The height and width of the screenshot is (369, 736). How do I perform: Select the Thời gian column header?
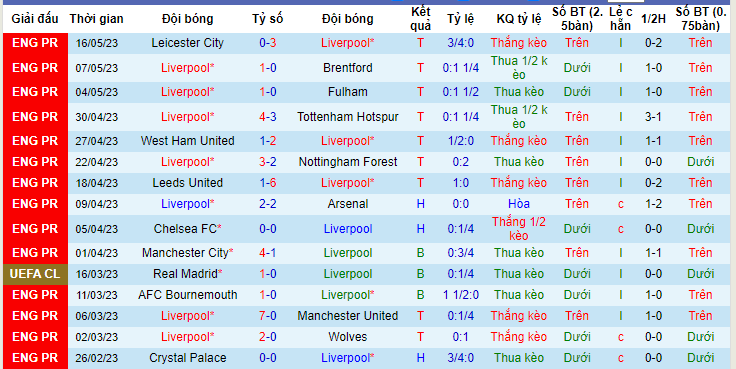coord(97,19)
